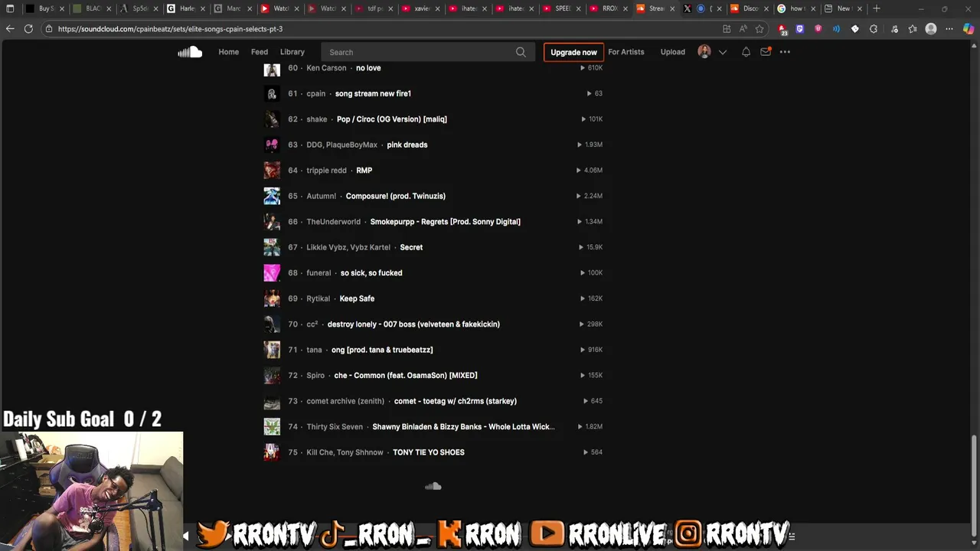Click the favorite star in the address bar

pos(759,28)
